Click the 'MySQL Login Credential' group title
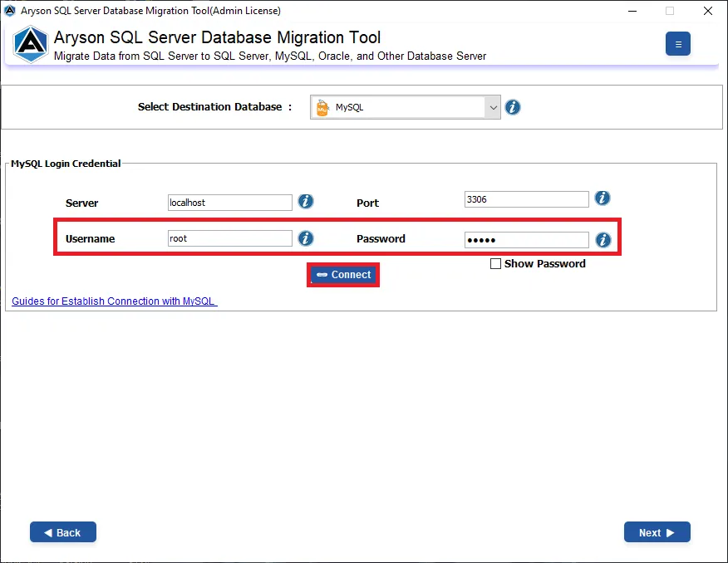This screenshot has width=728, height=563. [66, 164]
